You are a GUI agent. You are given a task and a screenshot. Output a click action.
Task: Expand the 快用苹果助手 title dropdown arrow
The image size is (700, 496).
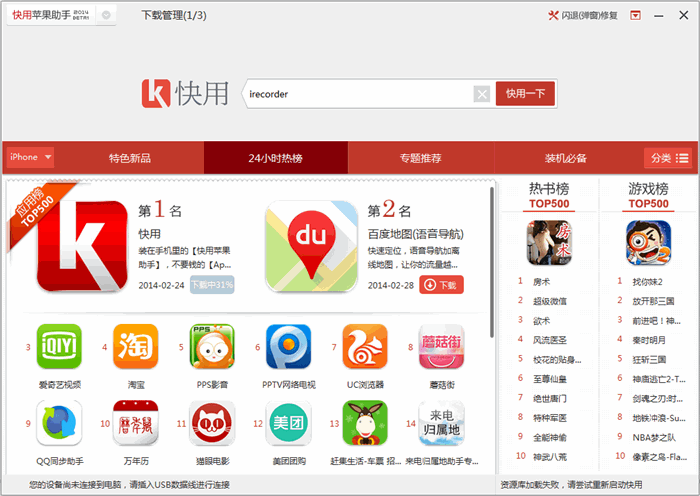(106, 15)
